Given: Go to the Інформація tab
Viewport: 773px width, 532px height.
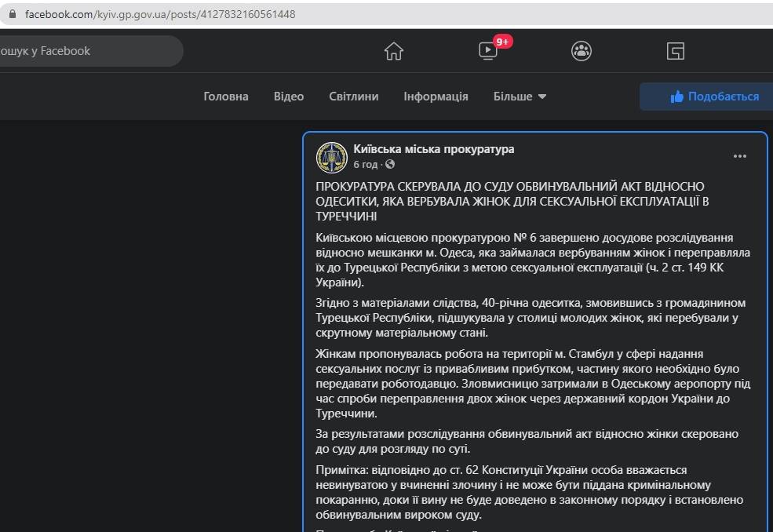Looking at the screenshot, I should 436,97.
